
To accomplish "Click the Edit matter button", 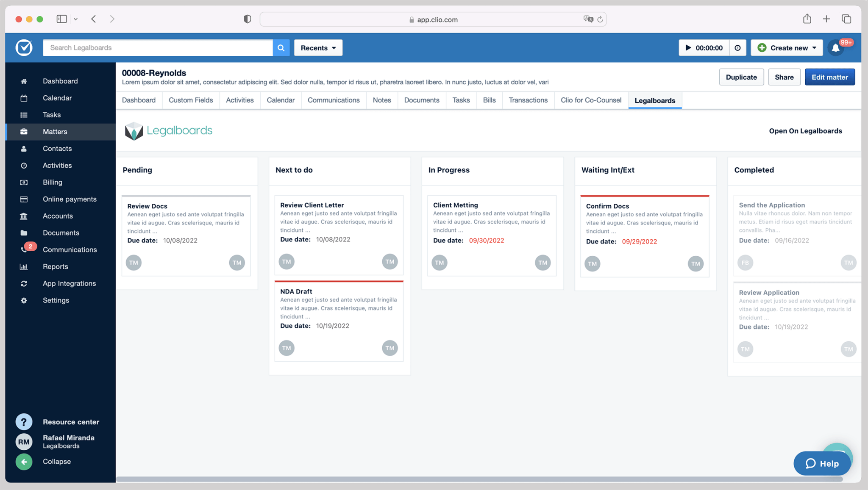I will [829, 77].
